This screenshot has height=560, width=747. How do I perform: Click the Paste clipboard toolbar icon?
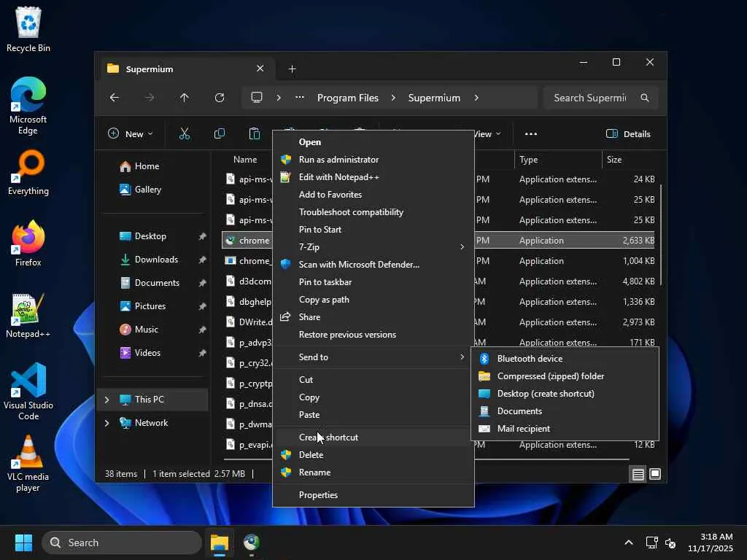point(255,134)
